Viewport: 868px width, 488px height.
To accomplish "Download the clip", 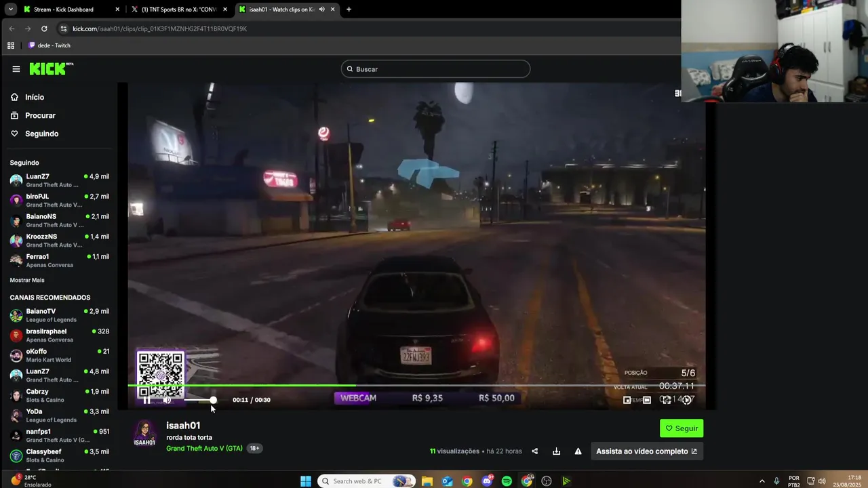I will (x=556, y=451).
